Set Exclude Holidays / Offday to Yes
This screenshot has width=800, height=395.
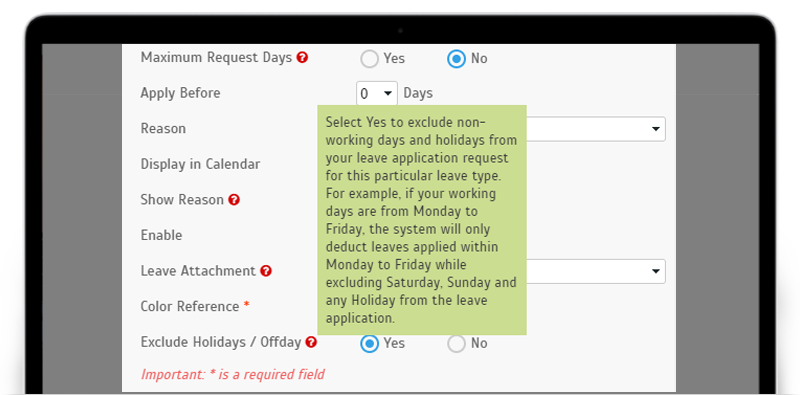point(369,343)
